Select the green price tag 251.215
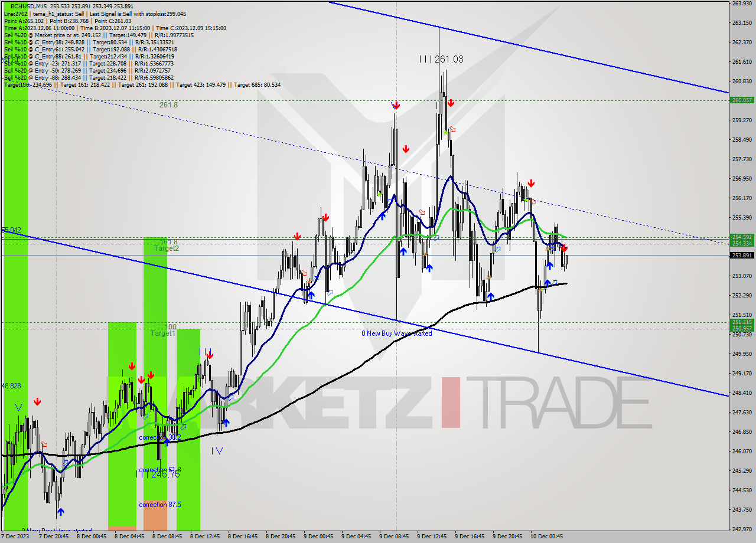Screen dimensions: 756x543 tap(742, 322)
